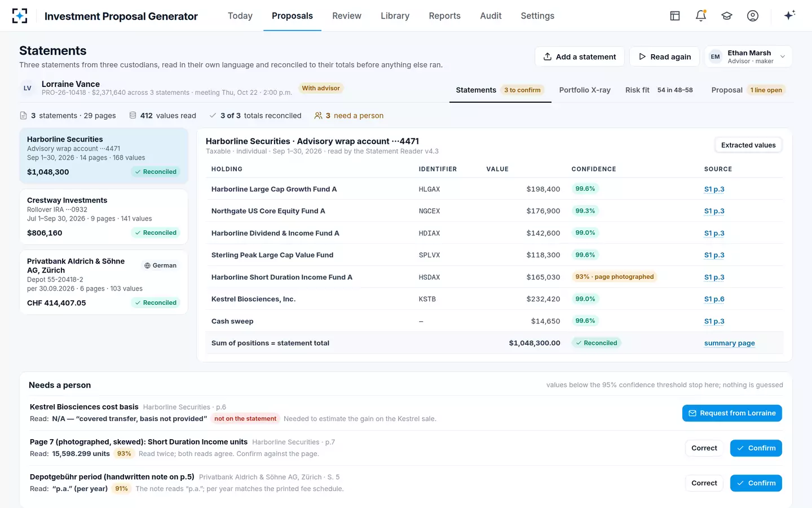Click the values-read database icon
812x508 pixels.
(x=133, y=116)
